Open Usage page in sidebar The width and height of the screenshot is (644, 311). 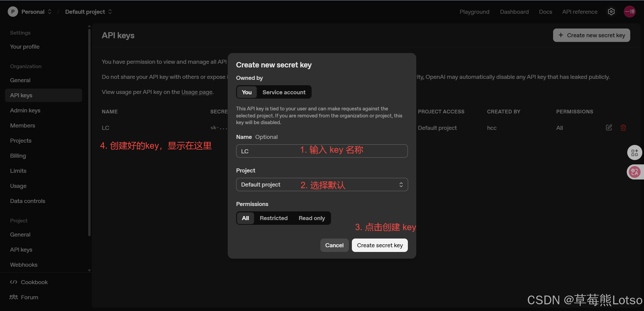click(x=18, y=186)
